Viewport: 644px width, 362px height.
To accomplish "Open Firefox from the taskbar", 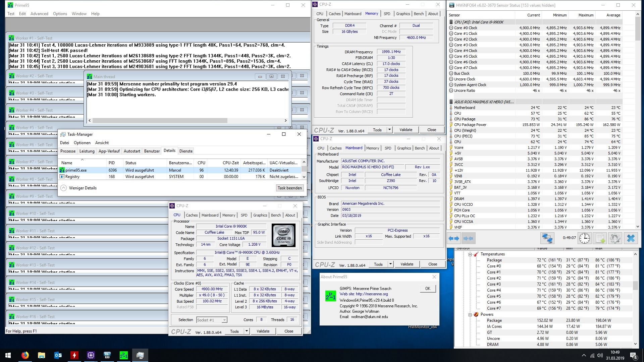I will tap(25, 355).
